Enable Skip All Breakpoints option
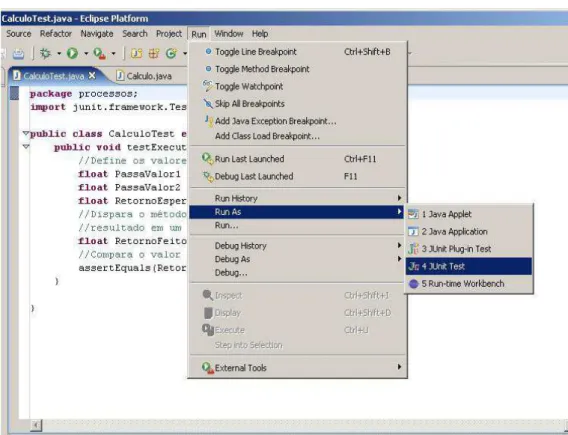 [297, 104]
